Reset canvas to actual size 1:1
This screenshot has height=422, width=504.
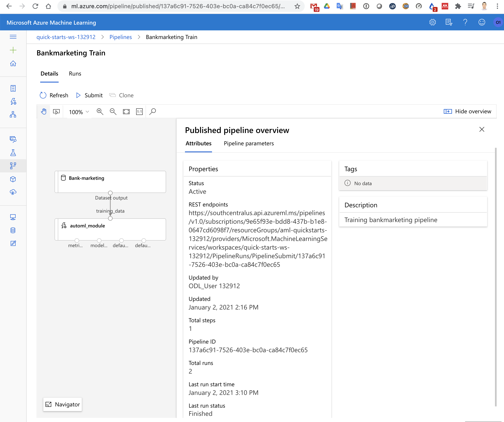click(139, 112)
